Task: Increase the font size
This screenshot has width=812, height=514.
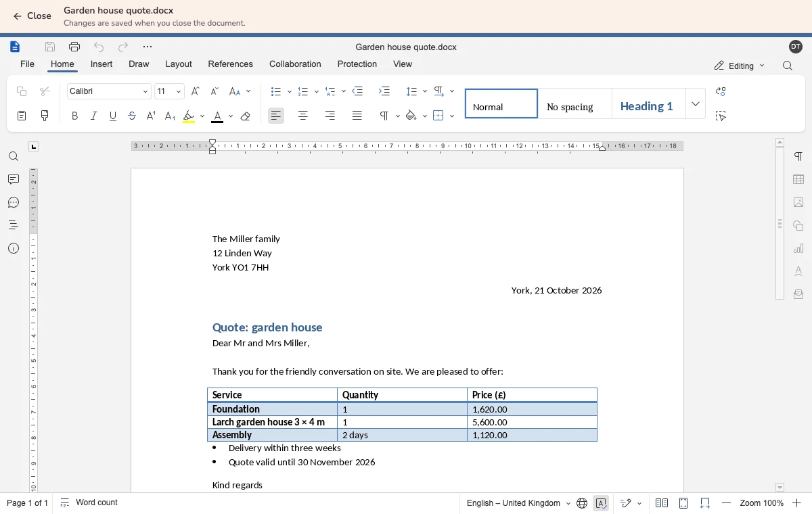Action: (196, 91)
